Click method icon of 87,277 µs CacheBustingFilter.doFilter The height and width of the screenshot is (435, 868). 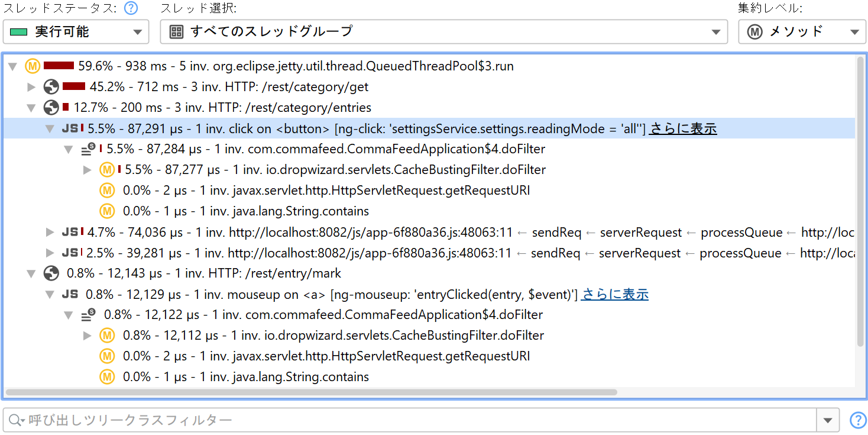point(106,170)
